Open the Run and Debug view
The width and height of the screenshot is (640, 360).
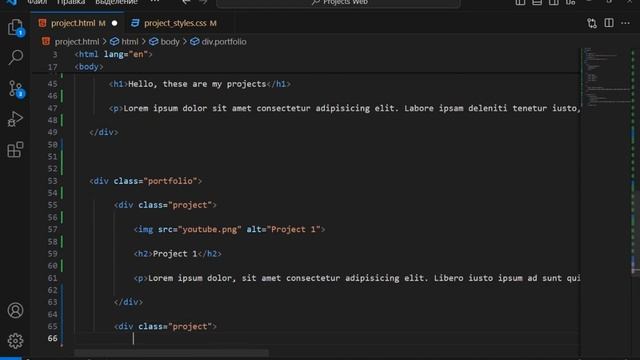(16, 119)
